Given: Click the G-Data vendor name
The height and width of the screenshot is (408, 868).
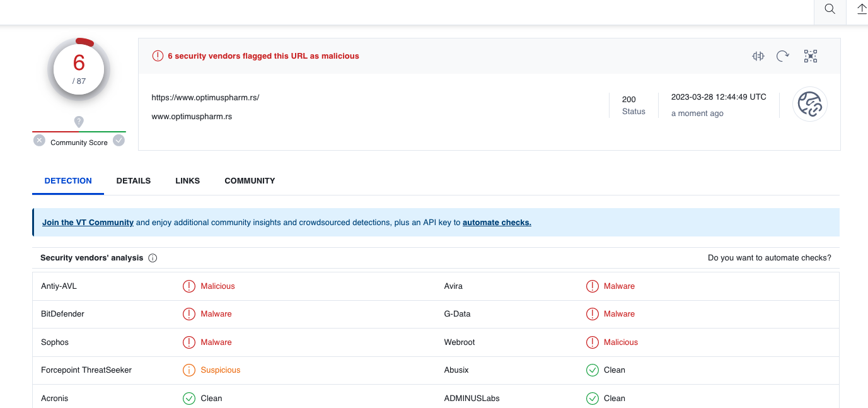Looking at the screenshot, I should pos(457,314).
